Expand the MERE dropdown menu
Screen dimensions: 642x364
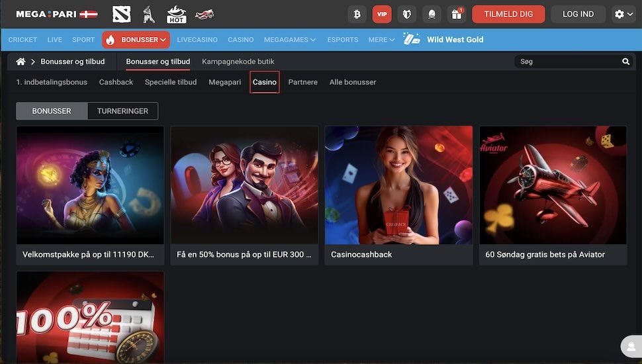(381, 40)
